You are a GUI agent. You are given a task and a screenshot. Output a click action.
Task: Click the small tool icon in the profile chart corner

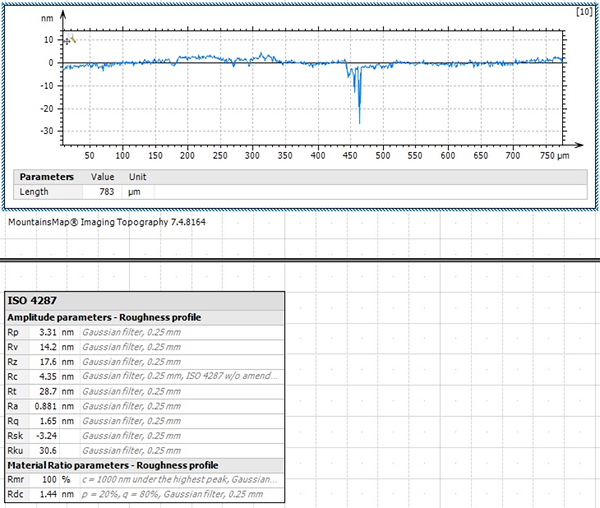pyautogui.click(x=70, y=40)
